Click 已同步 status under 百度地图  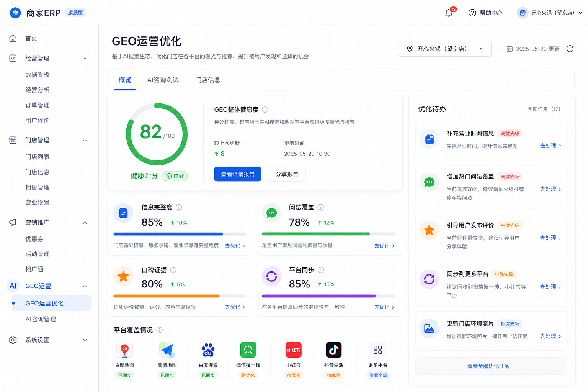(x=124, y=376)
